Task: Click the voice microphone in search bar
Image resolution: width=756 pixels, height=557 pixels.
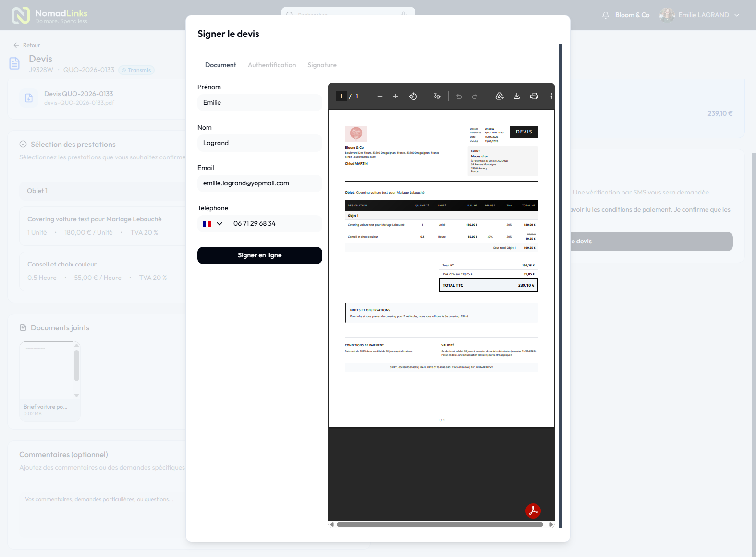Action: pyautogui.click(x=404, y=14)
